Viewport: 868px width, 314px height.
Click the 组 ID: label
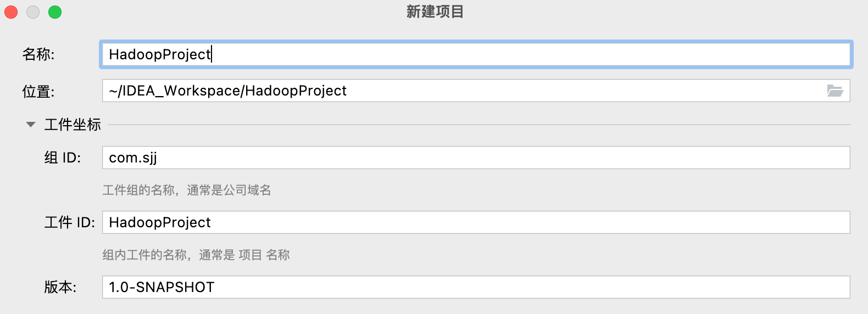(63, 158)
